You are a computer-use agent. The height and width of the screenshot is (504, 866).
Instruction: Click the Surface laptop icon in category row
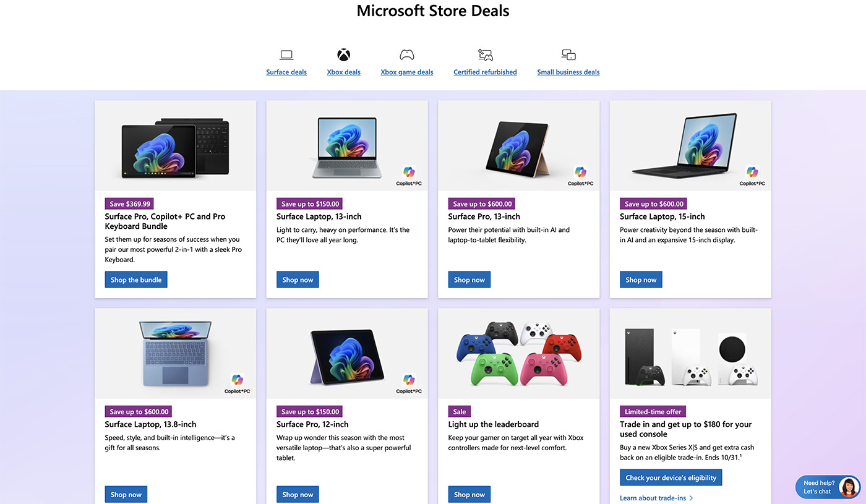[x=286, y=55]
